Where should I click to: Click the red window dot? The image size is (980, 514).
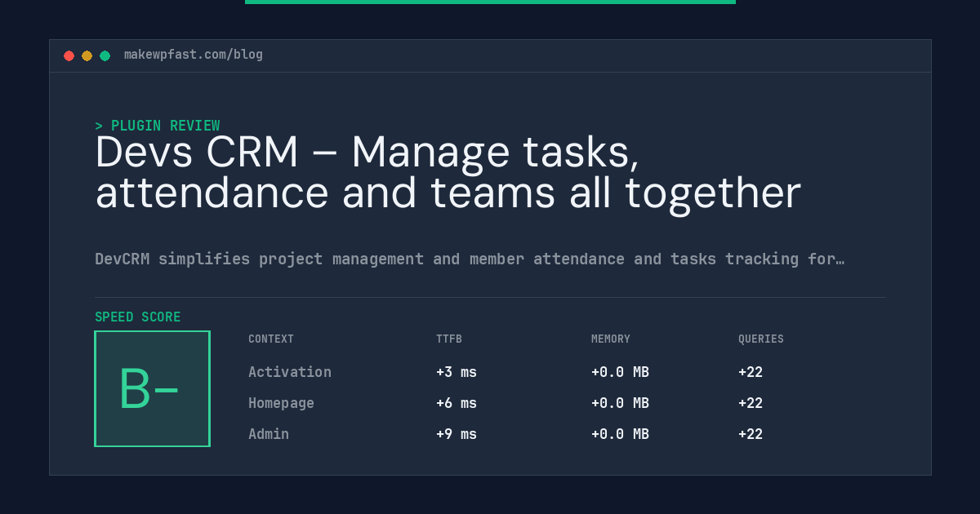tap(69, 55)
